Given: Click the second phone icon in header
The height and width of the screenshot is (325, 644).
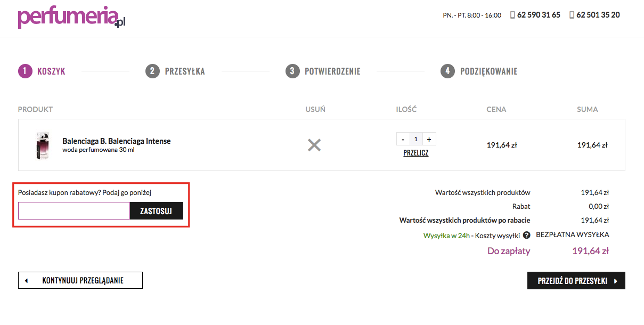Looking at the screenshot, I should click(572, 15).
